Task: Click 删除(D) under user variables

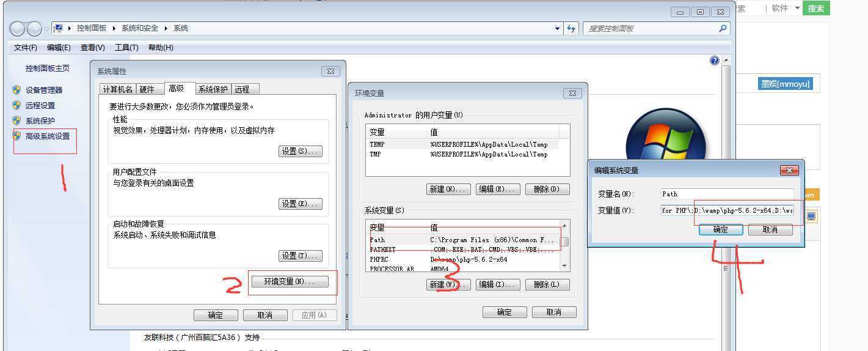Action: point(547,189)
